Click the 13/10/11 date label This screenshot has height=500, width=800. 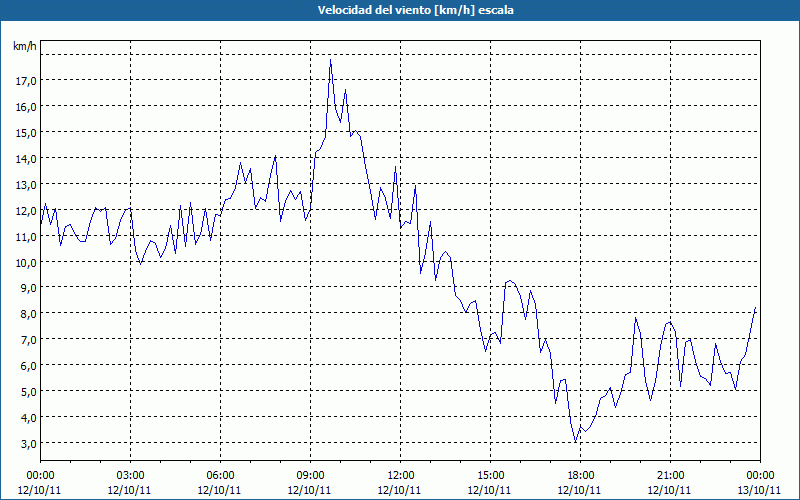coord(759,490)
